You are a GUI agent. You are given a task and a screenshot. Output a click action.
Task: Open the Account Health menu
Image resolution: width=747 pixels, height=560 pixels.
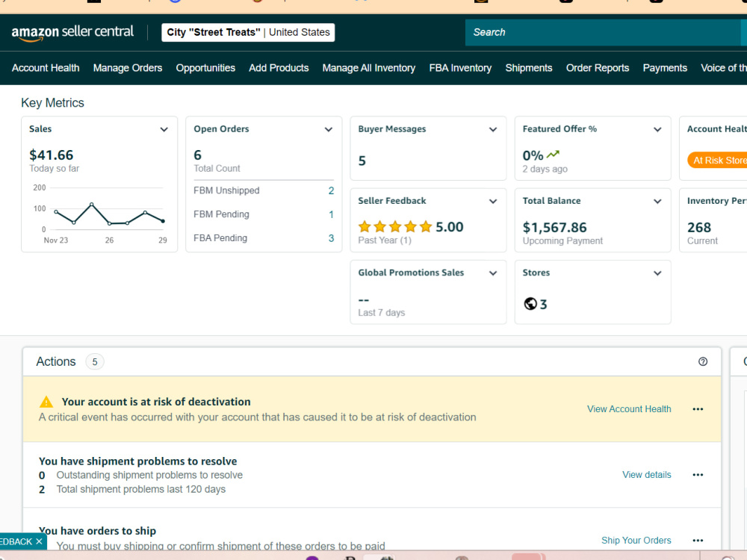coord(46,68)
